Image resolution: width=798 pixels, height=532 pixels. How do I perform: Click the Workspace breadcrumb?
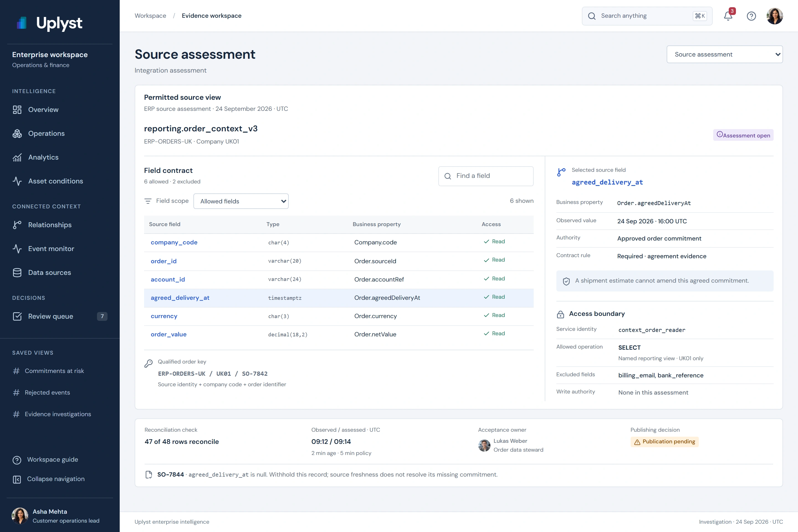[150, 16]
